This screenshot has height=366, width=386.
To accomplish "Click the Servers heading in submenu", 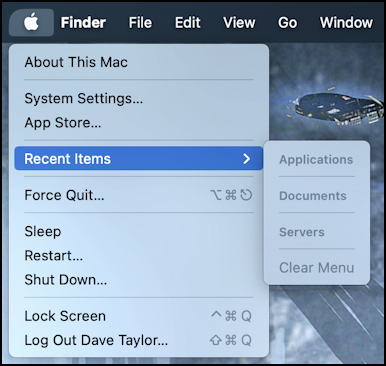I will pos(302,232).
